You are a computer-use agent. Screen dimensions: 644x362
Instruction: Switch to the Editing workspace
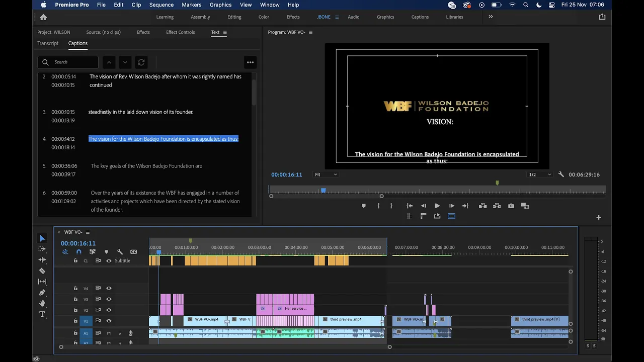[234, 17]
